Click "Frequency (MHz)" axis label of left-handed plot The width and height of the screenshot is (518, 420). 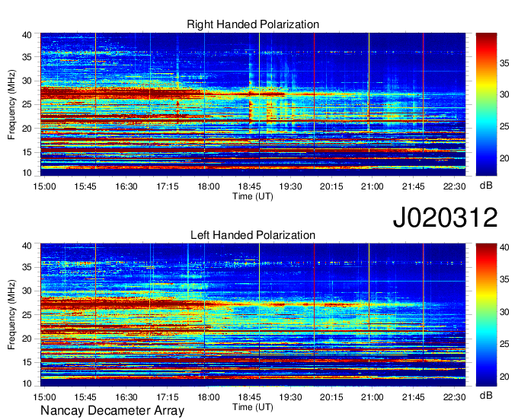(11, 315)
